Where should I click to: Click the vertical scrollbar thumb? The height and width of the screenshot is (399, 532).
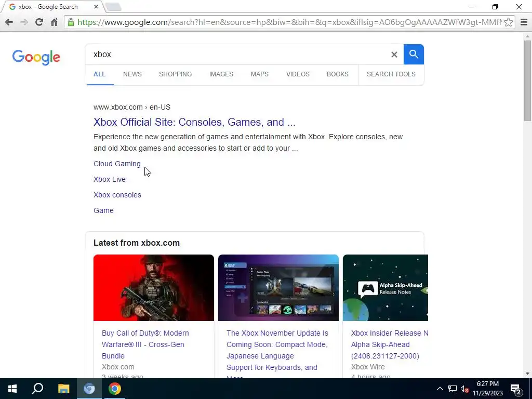tap(527, 81)
